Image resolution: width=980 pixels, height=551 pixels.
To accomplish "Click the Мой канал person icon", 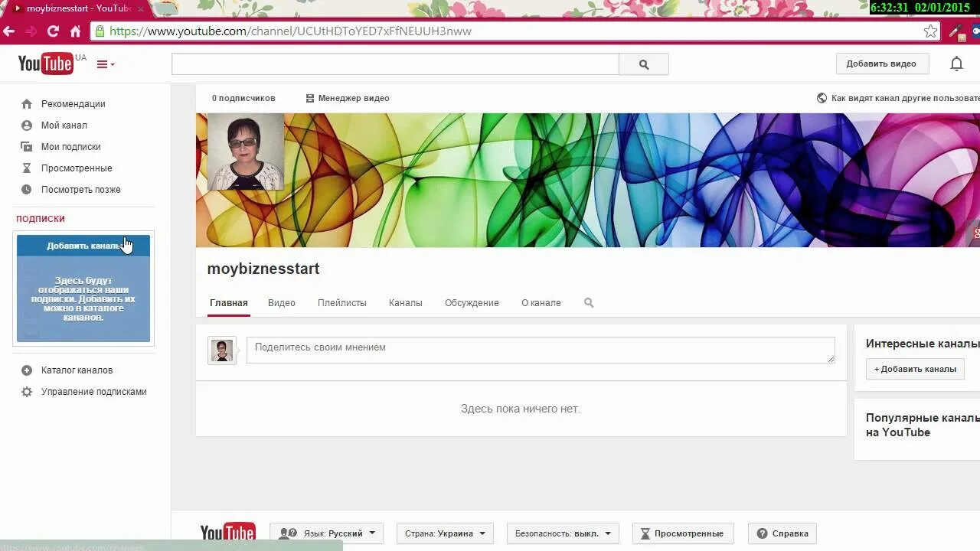I will (27, 126).
